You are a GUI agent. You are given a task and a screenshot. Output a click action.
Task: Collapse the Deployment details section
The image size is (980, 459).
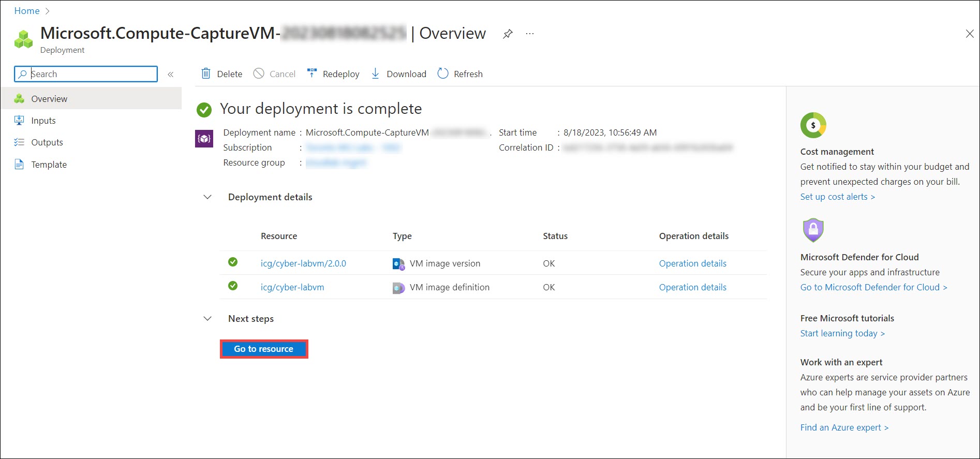click(x=207, y=197)
